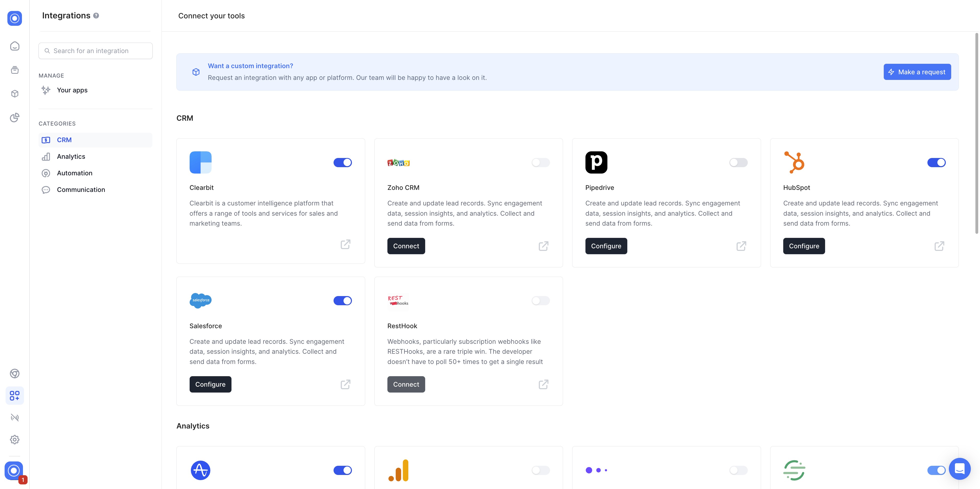Open the external link on the Pipedrive card
980x489 pixels.
click(741, 246)
